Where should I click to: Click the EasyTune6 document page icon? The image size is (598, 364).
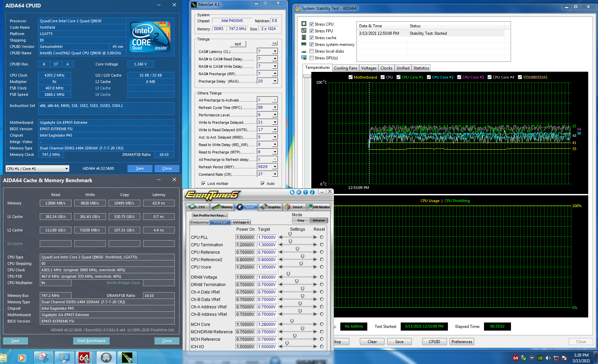[292, 192]
